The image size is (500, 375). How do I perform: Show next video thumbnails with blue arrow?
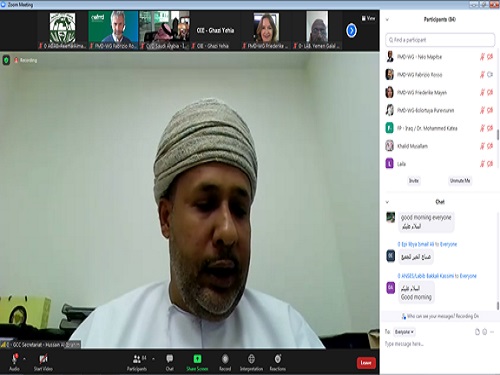pos(351,31)
